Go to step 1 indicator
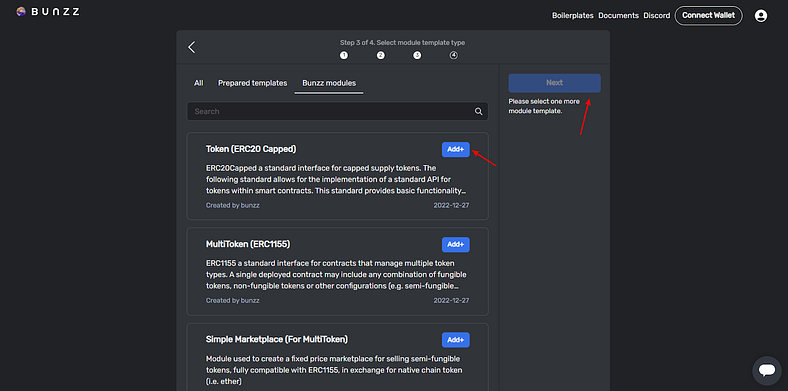Viewport: 788px width, 391px height. click(x=344, y=55)
